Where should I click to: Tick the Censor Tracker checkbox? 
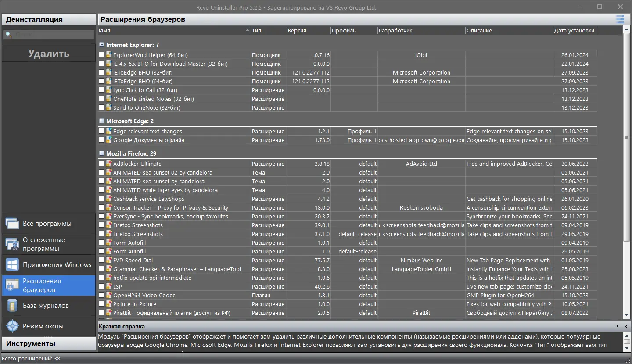[x=102, y=207]
